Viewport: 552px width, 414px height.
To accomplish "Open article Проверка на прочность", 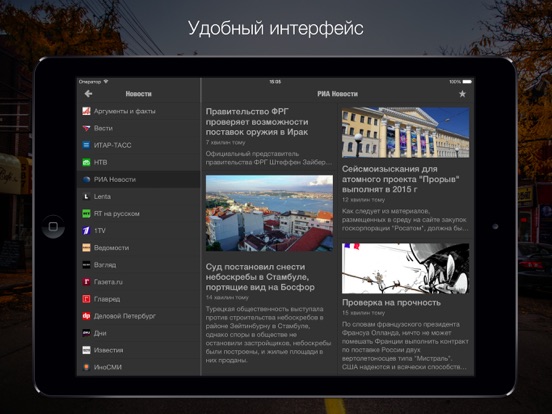I will (391, 302).
